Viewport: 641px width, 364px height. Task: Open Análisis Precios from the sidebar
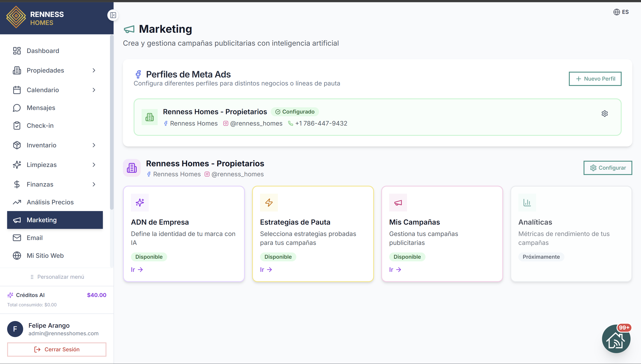point(50,202)
